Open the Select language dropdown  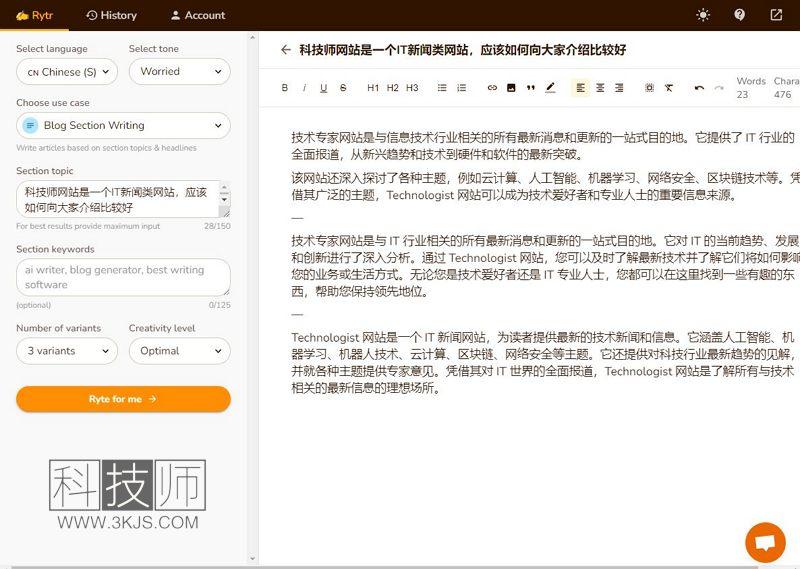coord(67,72)
